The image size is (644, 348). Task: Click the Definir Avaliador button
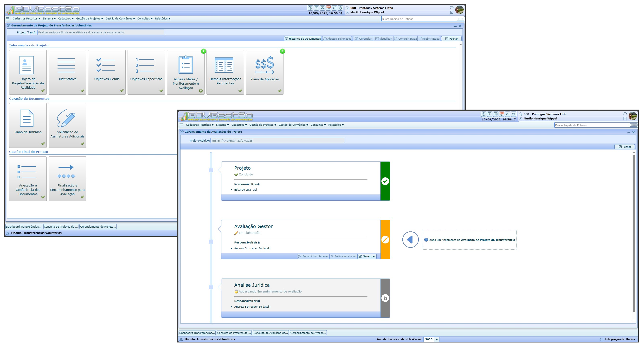click(x=343, y=256)
